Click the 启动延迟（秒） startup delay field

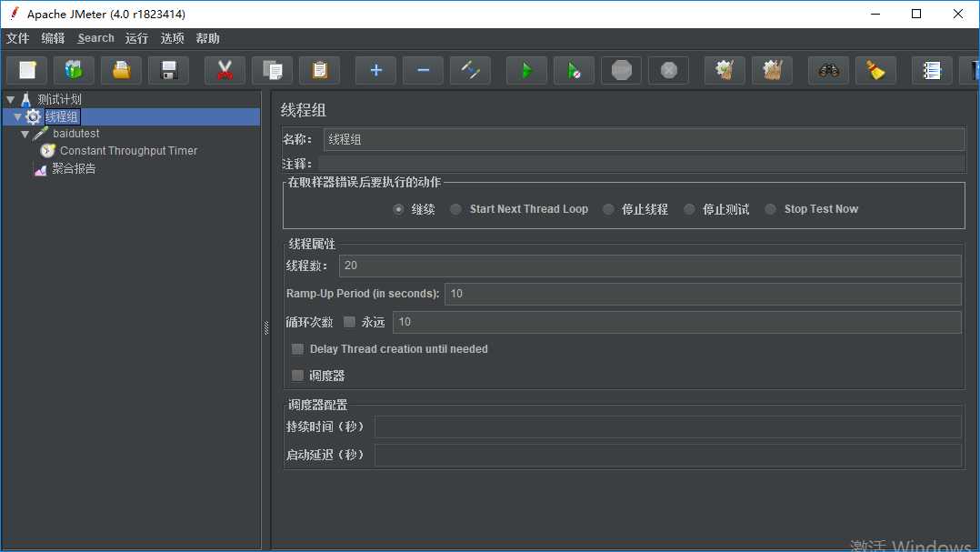tap(667, 455)
